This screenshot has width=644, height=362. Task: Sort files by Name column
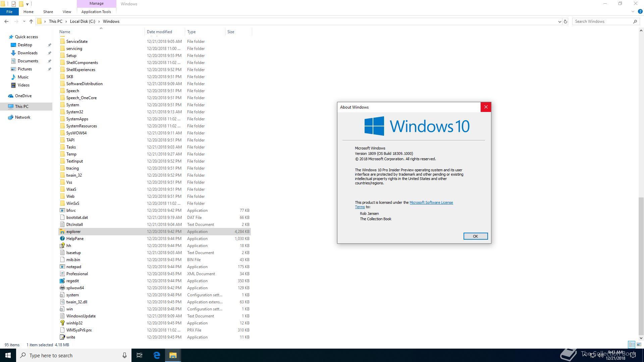tap(101, 32)
